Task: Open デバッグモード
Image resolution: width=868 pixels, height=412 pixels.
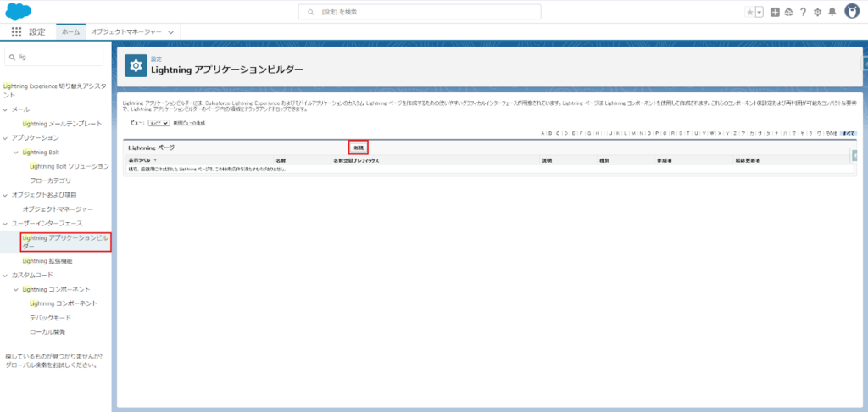Action: point(50,318)
